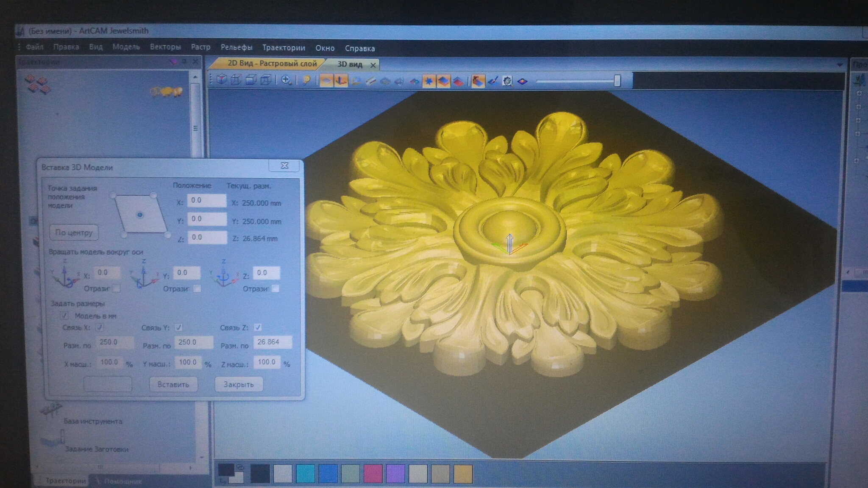This screenshot has height=488, width=868.
Task: Click the paintbrush colour shading icon
Action: (492, 81)
